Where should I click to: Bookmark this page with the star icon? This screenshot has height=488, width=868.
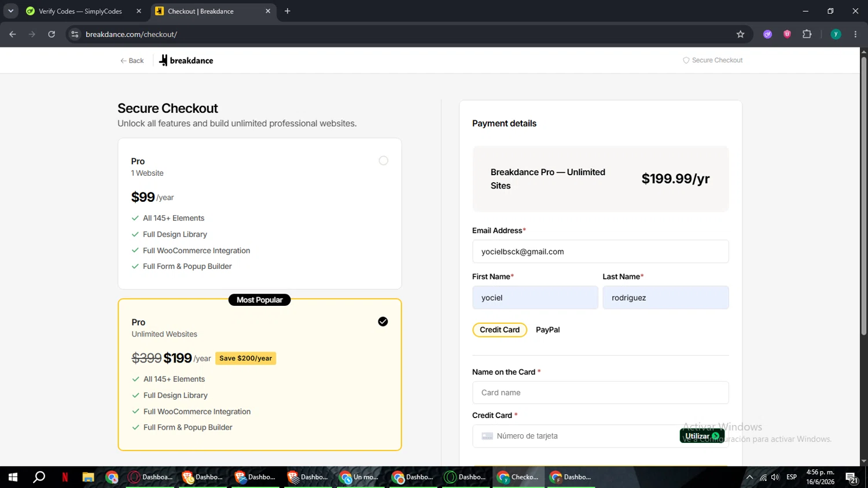[740, 34]
